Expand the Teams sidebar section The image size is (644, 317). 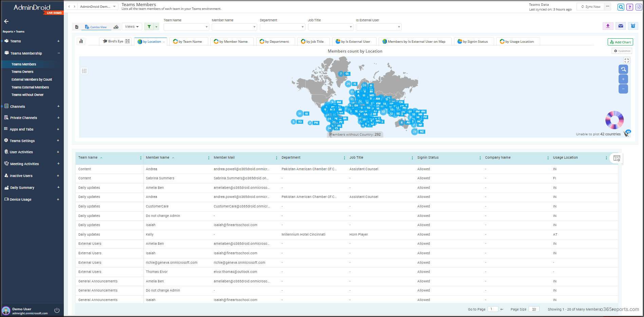tap(58, 41)
